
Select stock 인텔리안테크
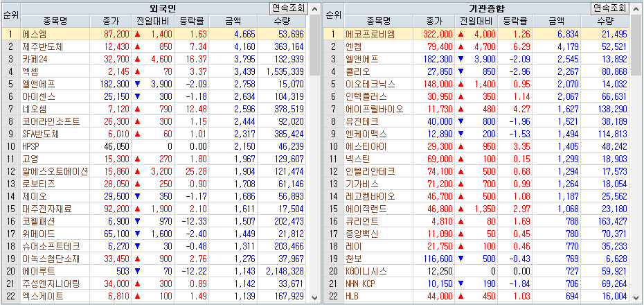click(370, 171)
